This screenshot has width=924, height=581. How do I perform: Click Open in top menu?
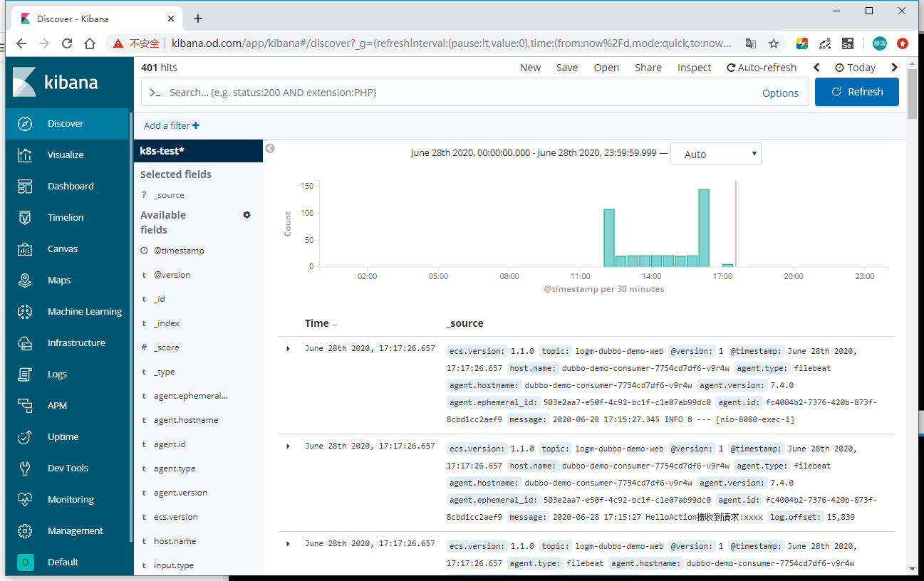click(606, 68)
